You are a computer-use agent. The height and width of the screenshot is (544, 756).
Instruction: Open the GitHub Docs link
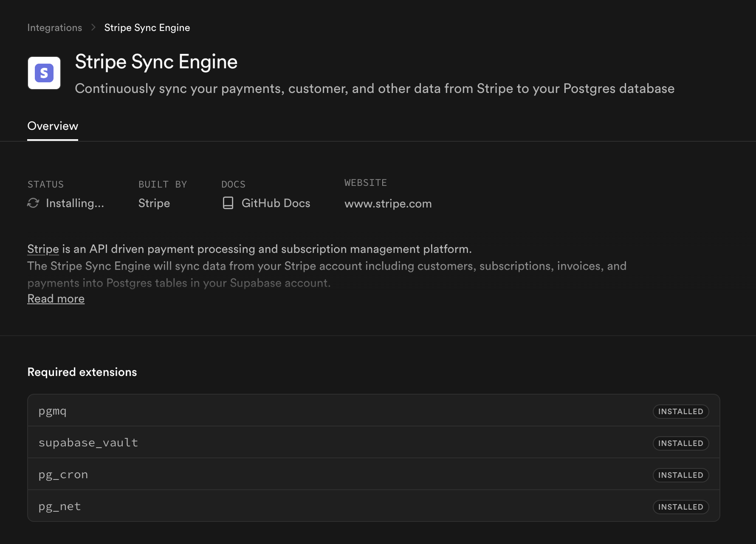pos(276,203)
